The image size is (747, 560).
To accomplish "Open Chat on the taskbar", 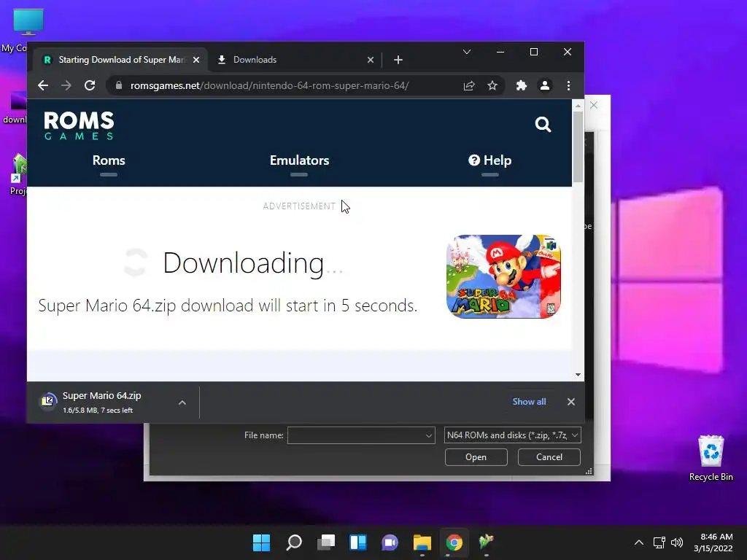I will coord(390,542).
